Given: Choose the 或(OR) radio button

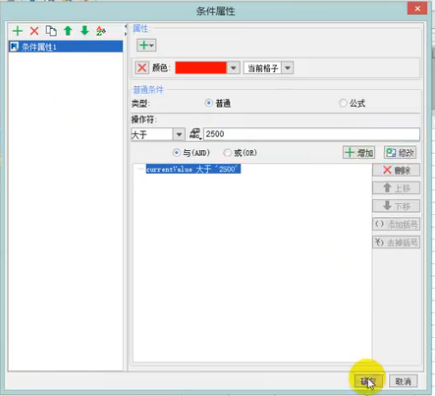Looking at the screenshot, I should coord(227,153).
